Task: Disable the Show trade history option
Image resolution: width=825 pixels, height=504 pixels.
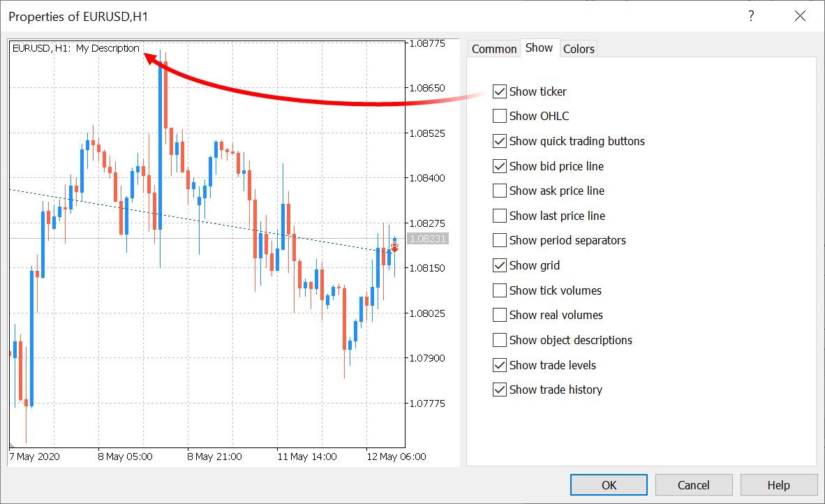Action: pyautogui.click(x=499, y=390)
